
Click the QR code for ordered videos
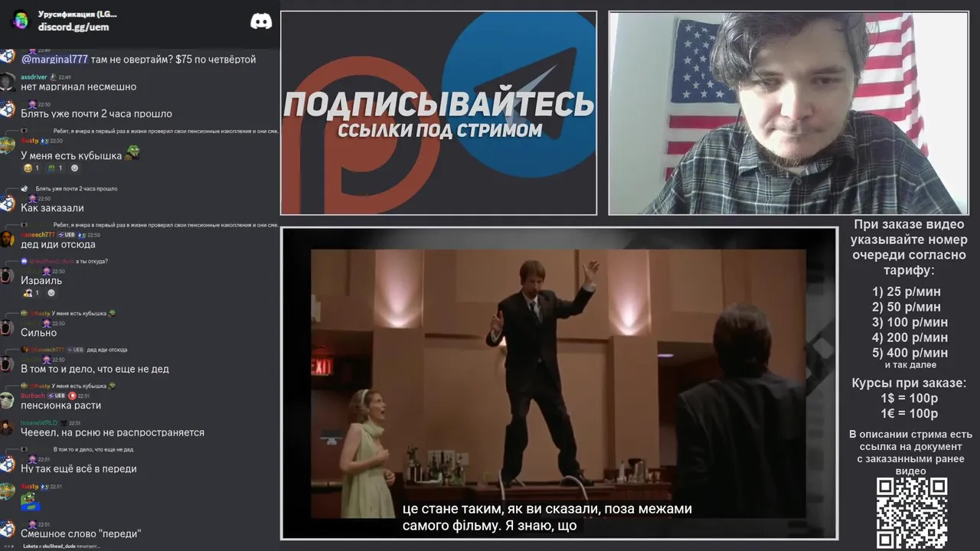912,514
